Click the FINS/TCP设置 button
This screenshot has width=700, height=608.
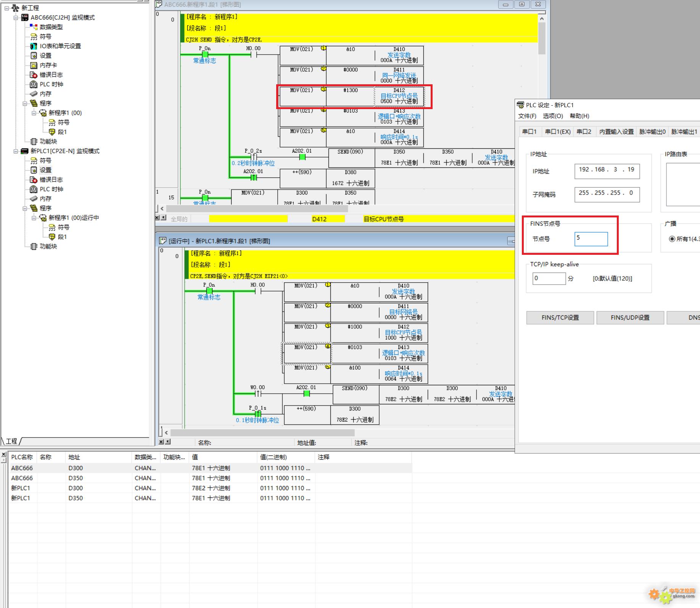pos(560,317)
